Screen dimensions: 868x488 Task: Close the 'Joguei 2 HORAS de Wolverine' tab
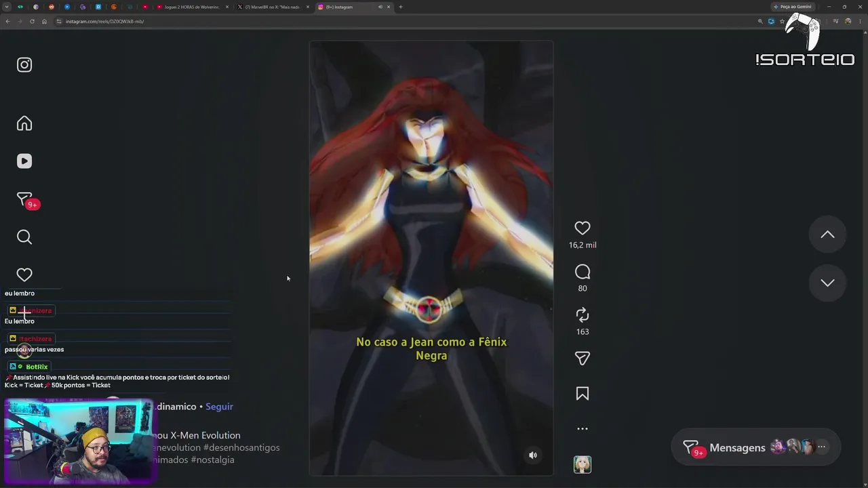pyautogui.click(x=227, y=7)
